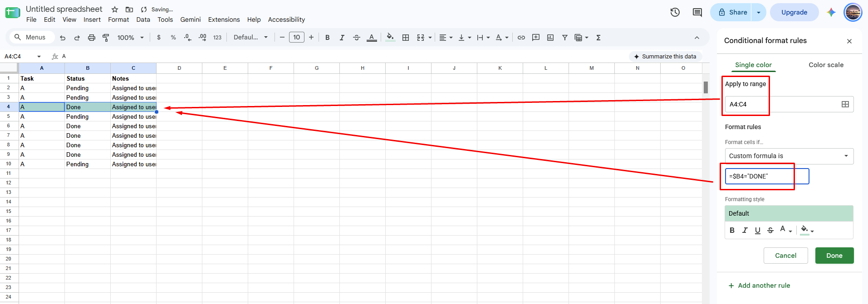Screen dimensions: 868x304
Task: Decrease decimal places icon
Action: point(187,38)
